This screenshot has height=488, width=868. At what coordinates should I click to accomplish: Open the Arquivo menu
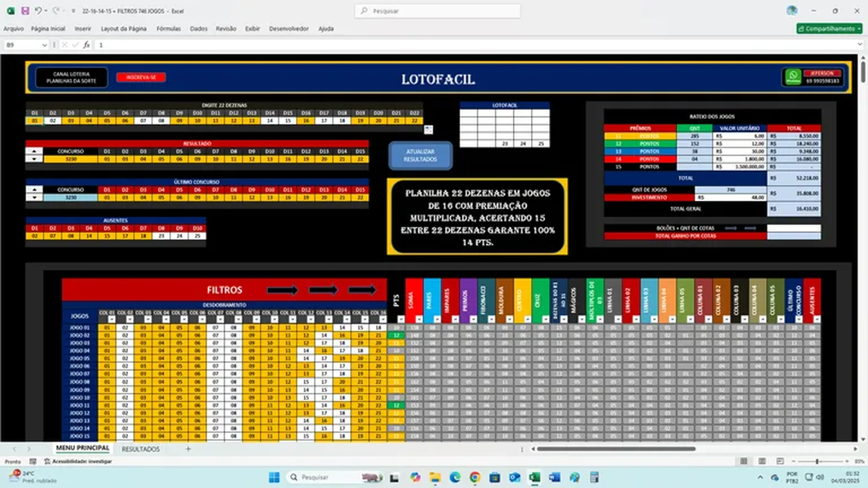pos(14,29)
